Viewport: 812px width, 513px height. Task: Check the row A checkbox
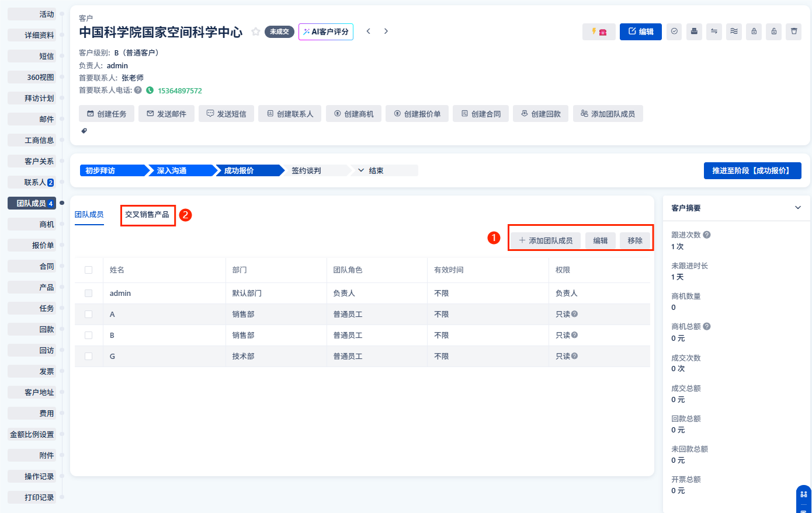[89, 314]
